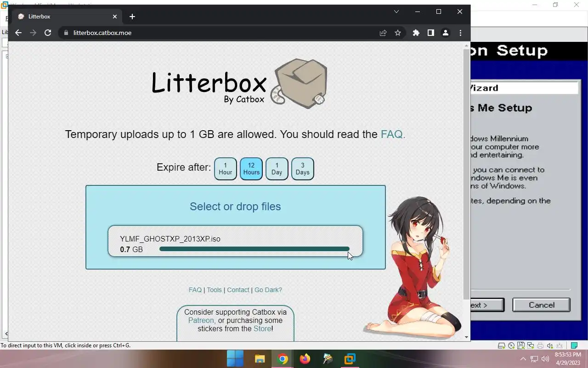Open the Store link
This screenshot has height=368, width=588.
click(262, 328)
